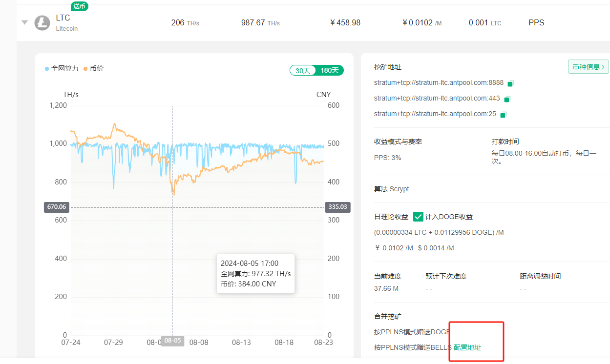Copy the stratum port 25 address
Screen dimensions: 610x364
coord(503,115)
